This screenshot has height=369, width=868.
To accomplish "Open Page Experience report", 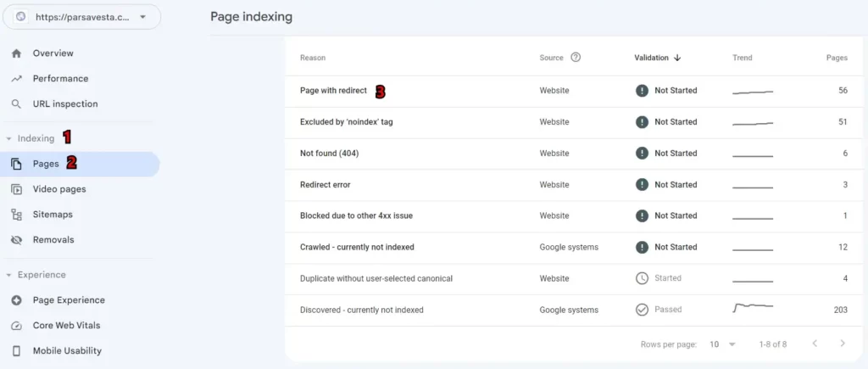I will (69, 300).
